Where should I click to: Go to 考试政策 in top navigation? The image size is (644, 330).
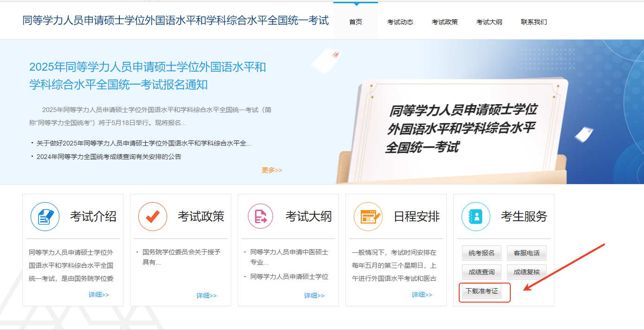click(x=445, y=22)
